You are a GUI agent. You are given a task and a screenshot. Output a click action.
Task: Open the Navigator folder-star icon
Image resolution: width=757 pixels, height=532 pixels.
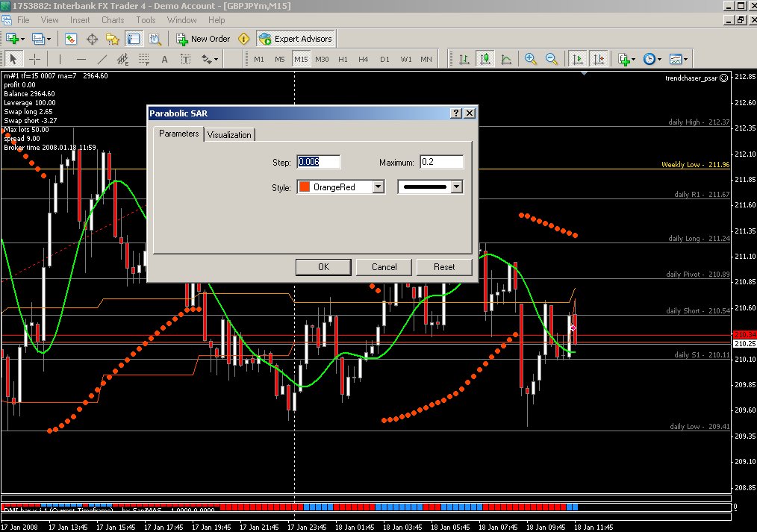[x=113, y=39]
